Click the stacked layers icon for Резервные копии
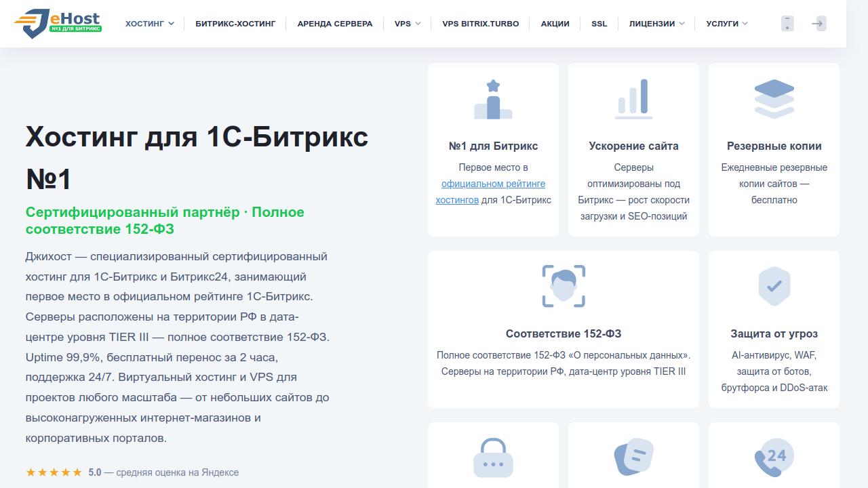868x488 pixels. [x=774, y=99]
